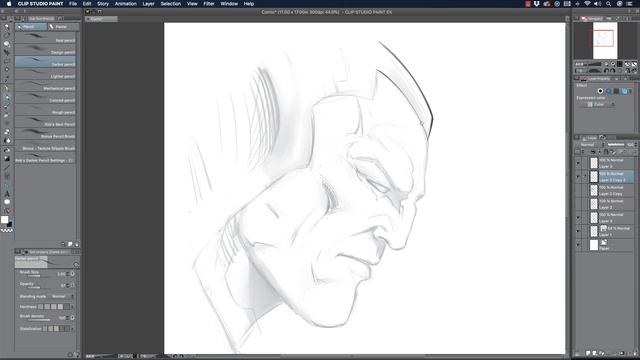Toggle visibility of the Paper layer
Viewport: 640px width, 360px height.
(578, 245)
